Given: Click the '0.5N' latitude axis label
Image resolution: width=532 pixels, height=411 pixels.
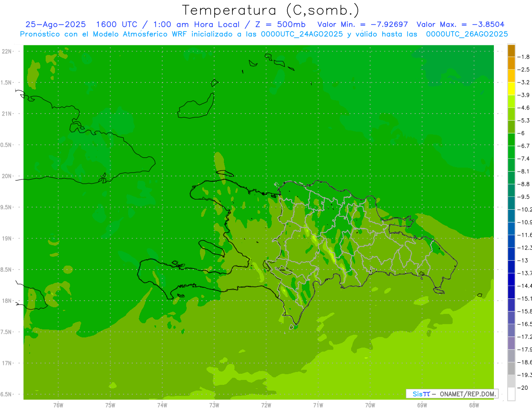Looking at the screenshot, I should (6, 145).
